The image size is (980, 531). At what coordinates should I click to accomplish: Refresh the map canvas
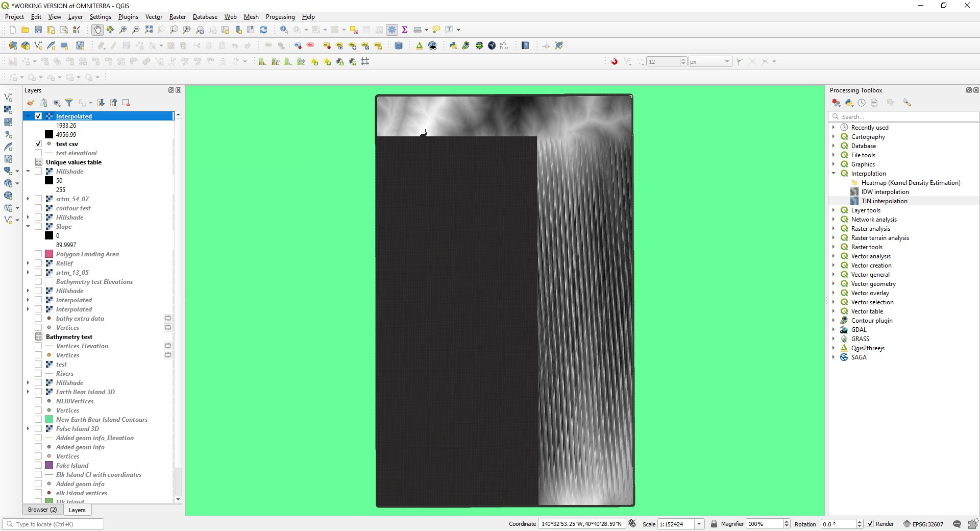[x=263, y=30]
